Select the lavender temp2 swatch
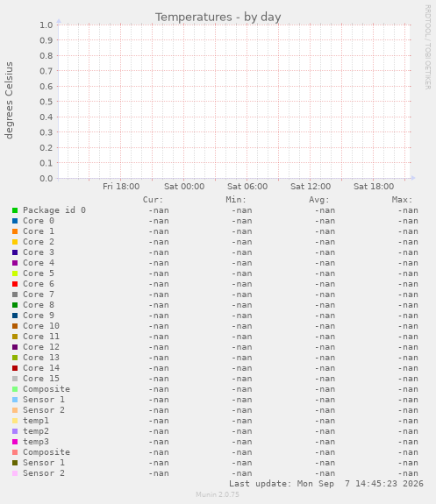The image size is (436, 504). (15, 431)
